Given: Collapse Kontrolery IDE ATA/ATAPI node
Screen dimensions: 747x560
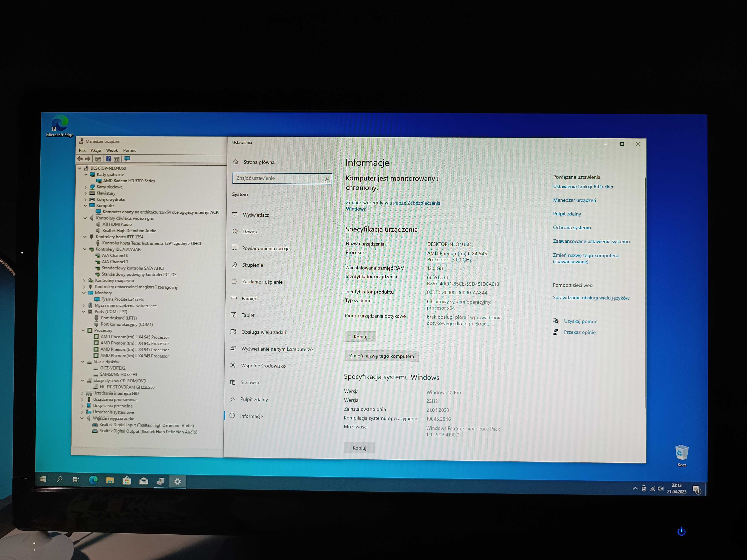Looking at the screenshot, I should 84,249.
